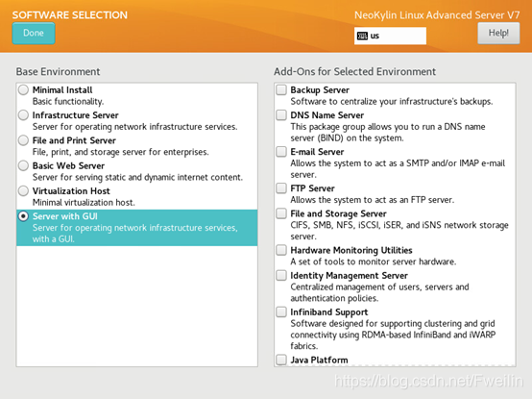
Task: Pick Basic Web Server environment
Action: 23,165
